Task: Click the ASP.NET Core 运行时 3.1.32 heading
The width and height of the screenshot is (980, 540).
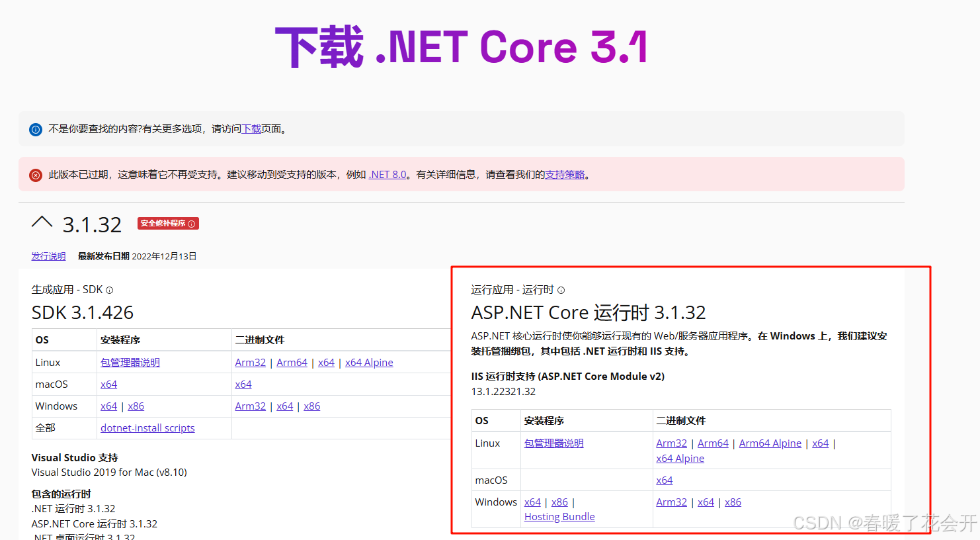Action: pyautogui.click(x=589, y=312)
